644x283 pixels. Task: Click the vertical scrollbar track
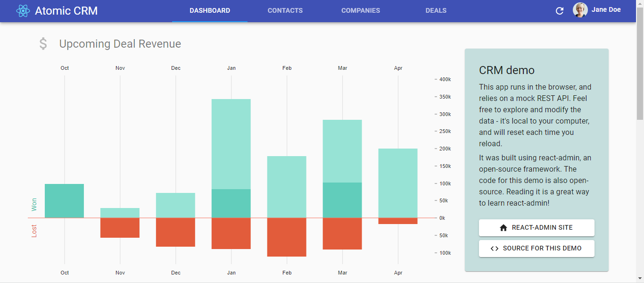pos(641,189)
